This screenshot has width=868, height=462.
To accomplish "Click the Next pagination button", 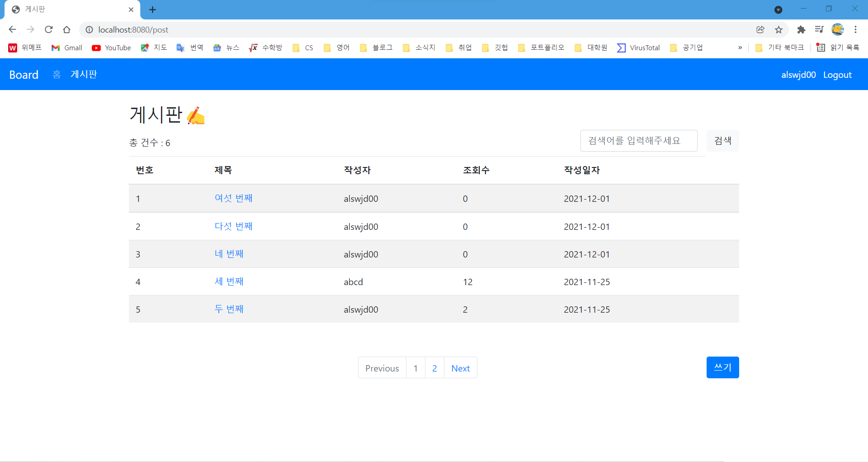I will click(x=461, y=368).
